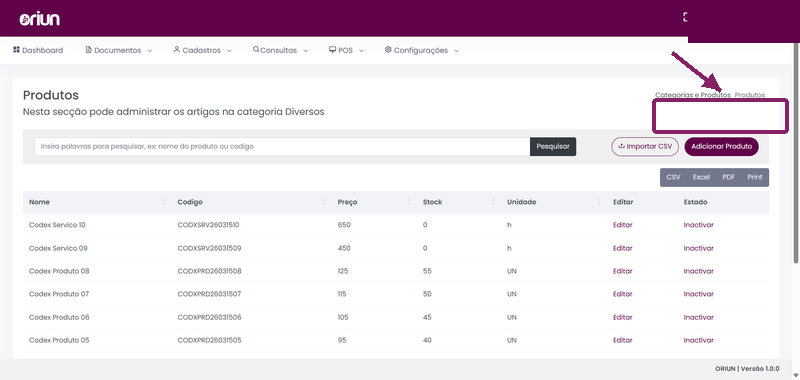Focus the product search input field

[282, 146]
